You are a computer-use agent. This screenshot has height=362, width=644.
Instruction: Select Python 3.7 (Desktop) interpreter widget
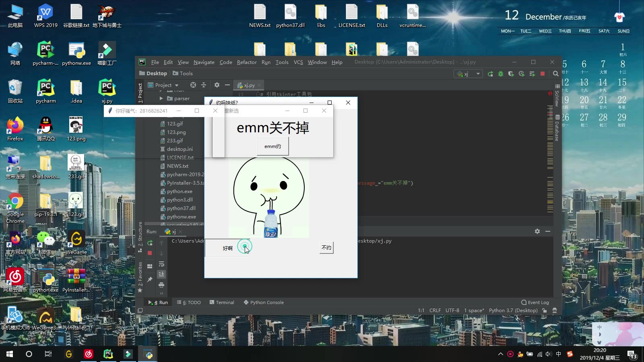pos(513,311)
